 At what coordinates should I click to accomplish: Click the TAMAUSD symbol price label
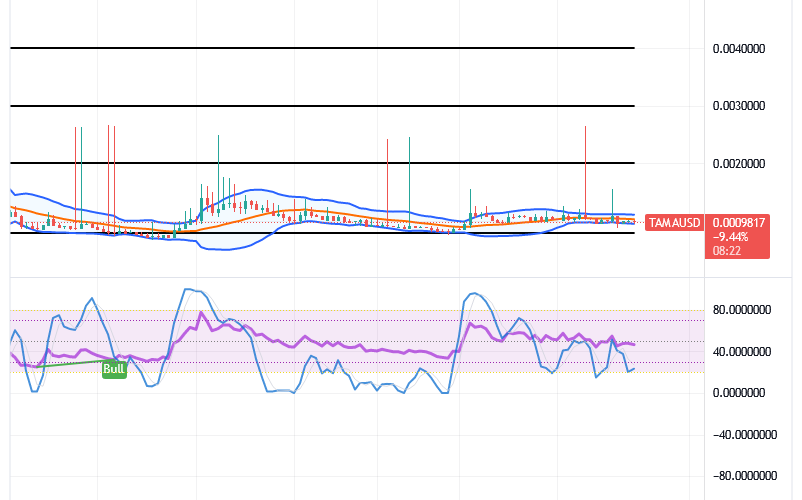point(674,222)
